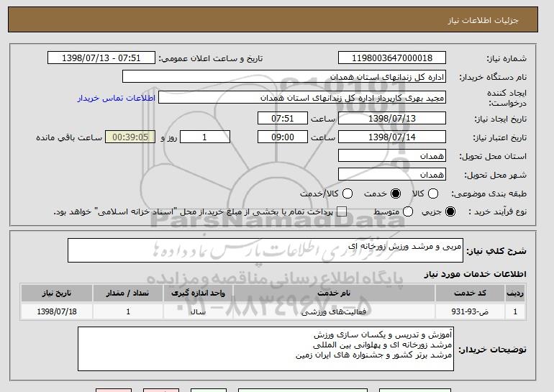Select the unit cell سال
Viewport: 554px width, 392px height.
(198, 312)
